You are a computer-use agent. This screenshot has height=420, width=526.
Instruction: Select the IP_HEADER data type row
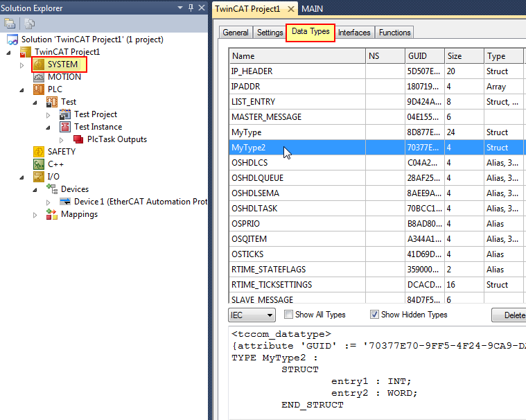click(376, 71)
